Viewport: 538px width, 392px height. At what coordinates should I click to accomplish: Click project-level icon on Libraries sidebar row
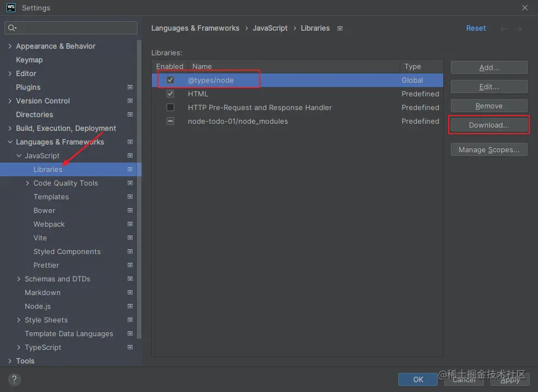(x=130, y=169)
